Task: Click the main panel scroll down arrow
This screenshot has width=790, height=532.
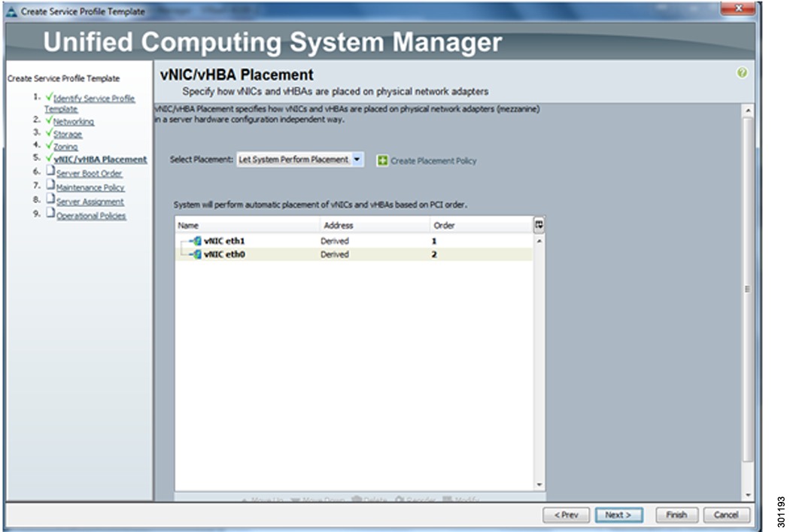Action: click(x=748, y=495)
